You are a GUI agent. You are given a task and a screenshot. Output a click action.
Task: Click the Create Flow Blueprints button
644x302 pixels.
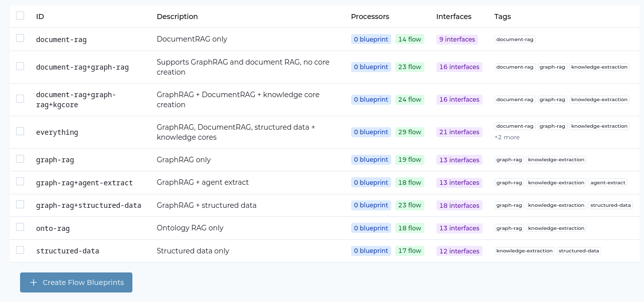76,282
